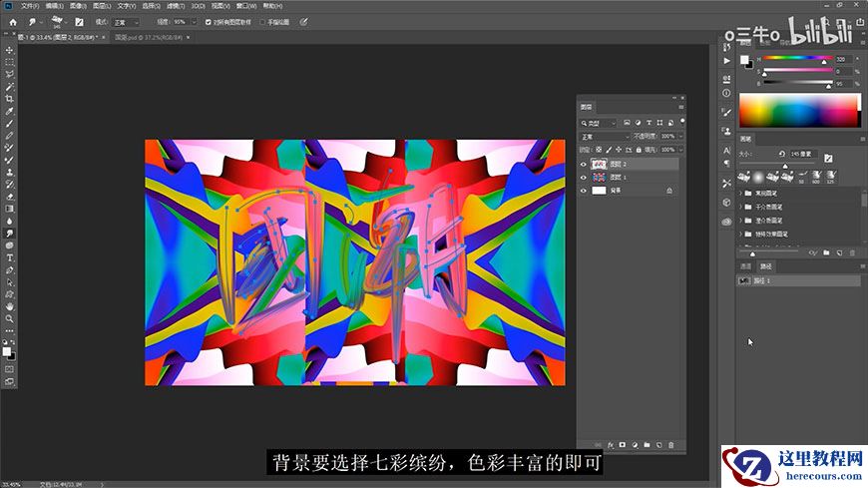Open the Actions panel play icon
This screenshot has height=488, width=868.
(727, 61)
